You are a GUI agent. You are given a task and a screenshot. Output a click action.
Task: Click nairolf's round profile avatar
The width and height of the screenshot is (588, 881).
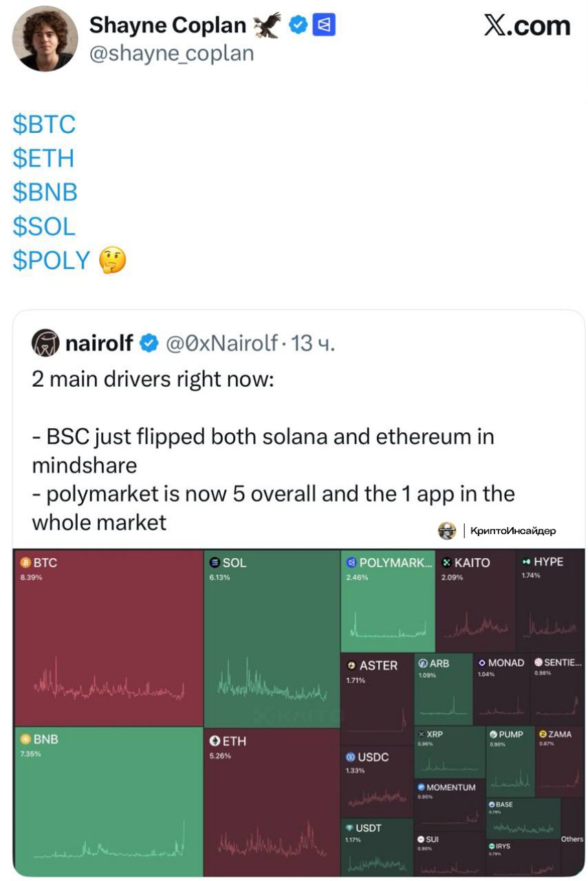coord(46,343)
